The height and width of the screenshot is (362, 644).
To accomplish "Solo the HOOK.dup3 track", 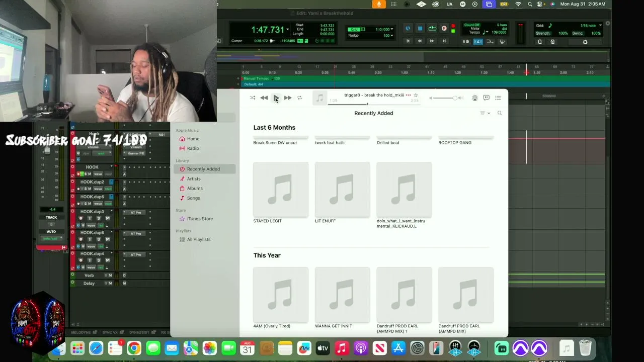I will [98, 218].
